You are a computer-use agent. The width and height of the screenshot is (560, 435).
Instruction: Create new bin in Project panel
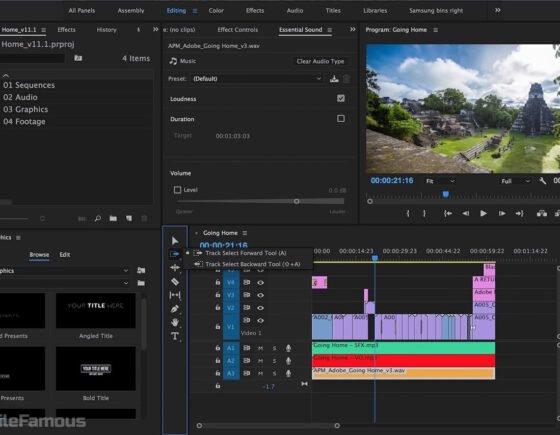click(113, 218)
